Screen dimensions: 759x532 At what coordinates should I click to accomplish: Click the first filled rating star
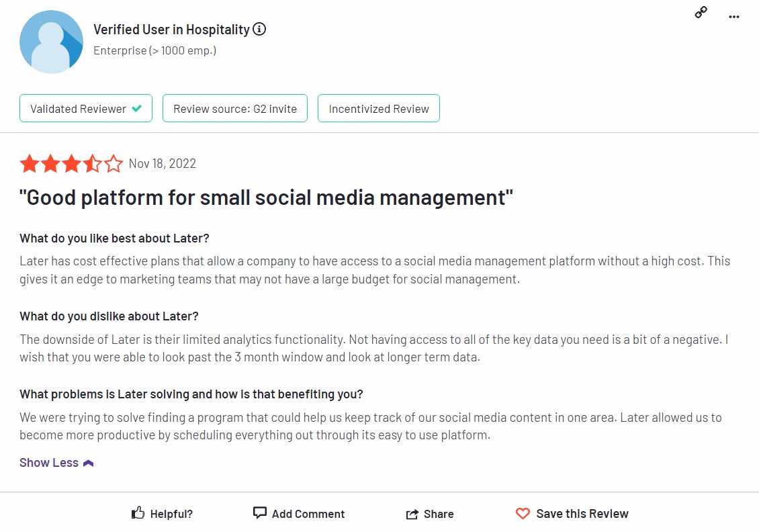pos(30,164)
